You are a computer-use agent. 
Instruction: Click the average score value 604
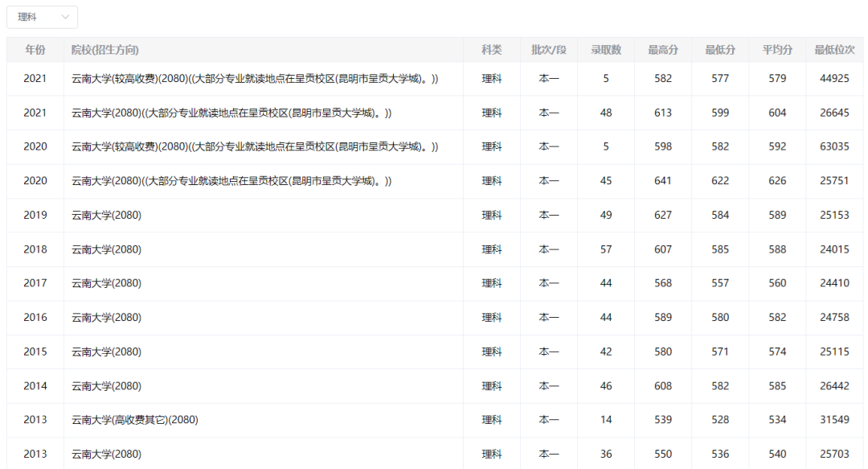coord(777,113)
